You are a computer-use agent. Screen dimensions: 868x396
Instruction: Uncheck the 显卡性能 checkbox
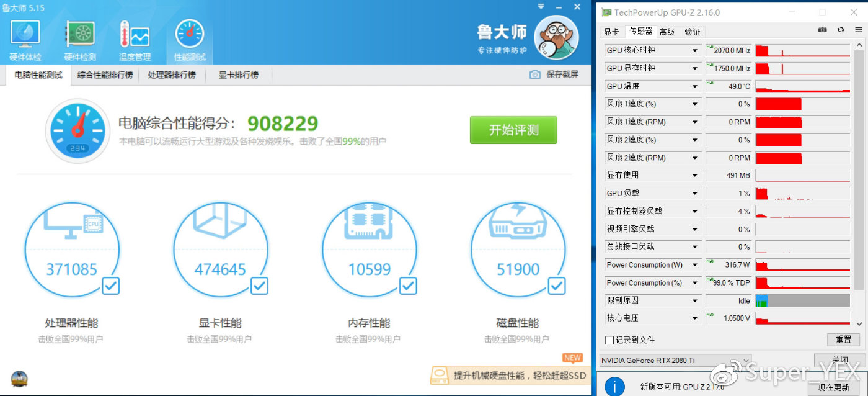(x=259, y=286)
